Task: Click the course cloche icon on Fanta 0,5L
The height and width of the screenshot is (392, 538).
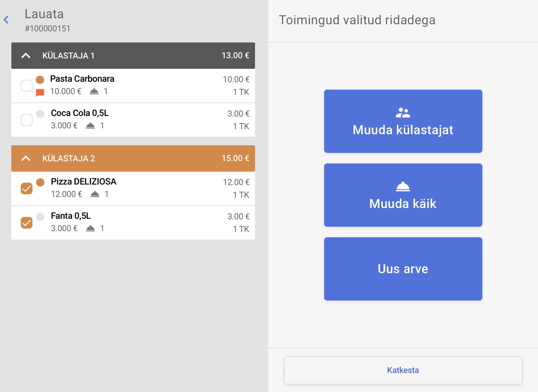Action: 90,229
